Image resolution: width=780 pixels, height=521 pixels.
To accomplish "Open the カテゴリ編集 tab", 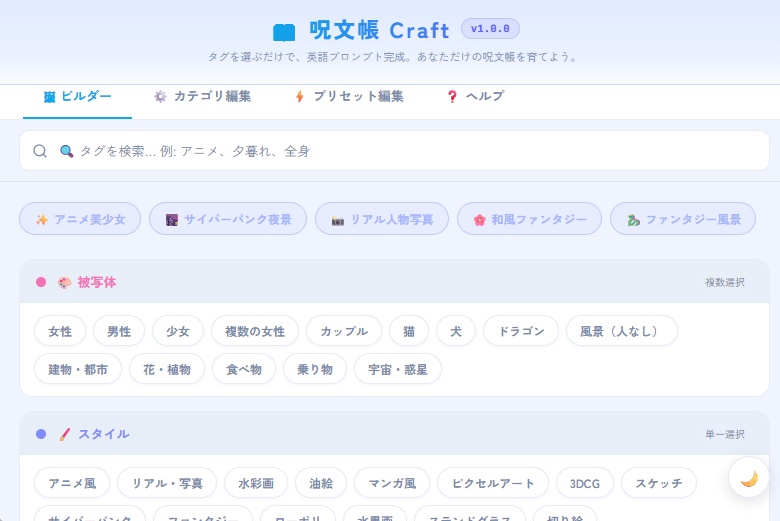I will (x=202, y=97).
